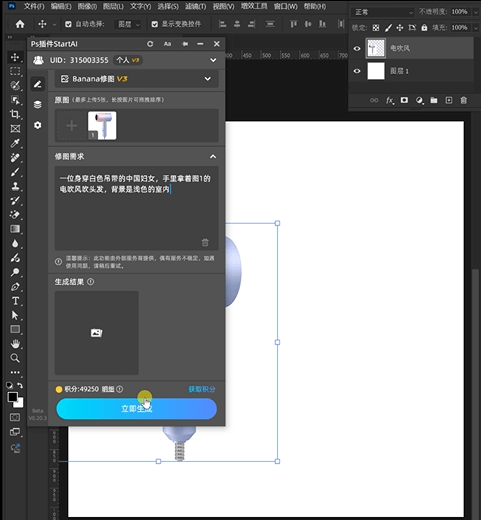Select the Spot Healing Brush tool
Image resolution: width=481 pixels, height=520 pixels.
(x=15, y=158)
